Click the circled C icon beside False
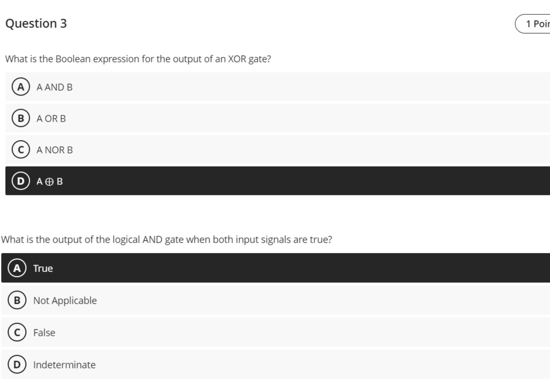The width and height of the screenshot is (550, 392). click(17, 332)
